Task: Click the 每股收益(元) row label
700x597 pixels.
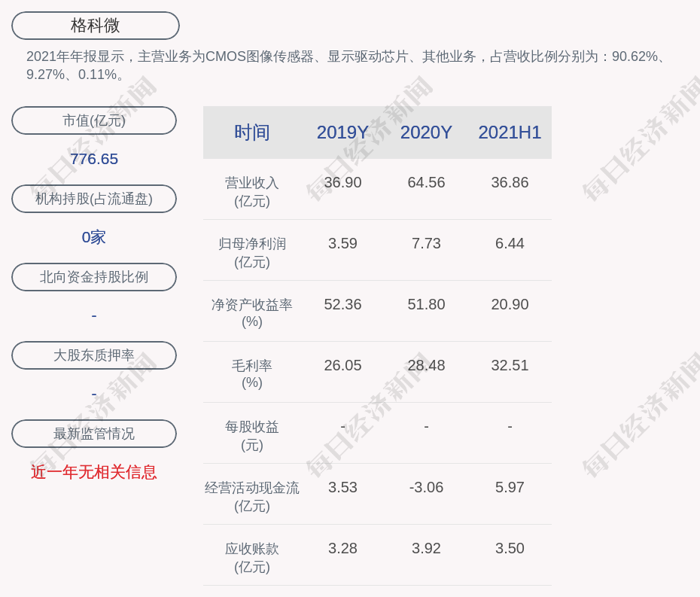Action: [x=252, y=436]
